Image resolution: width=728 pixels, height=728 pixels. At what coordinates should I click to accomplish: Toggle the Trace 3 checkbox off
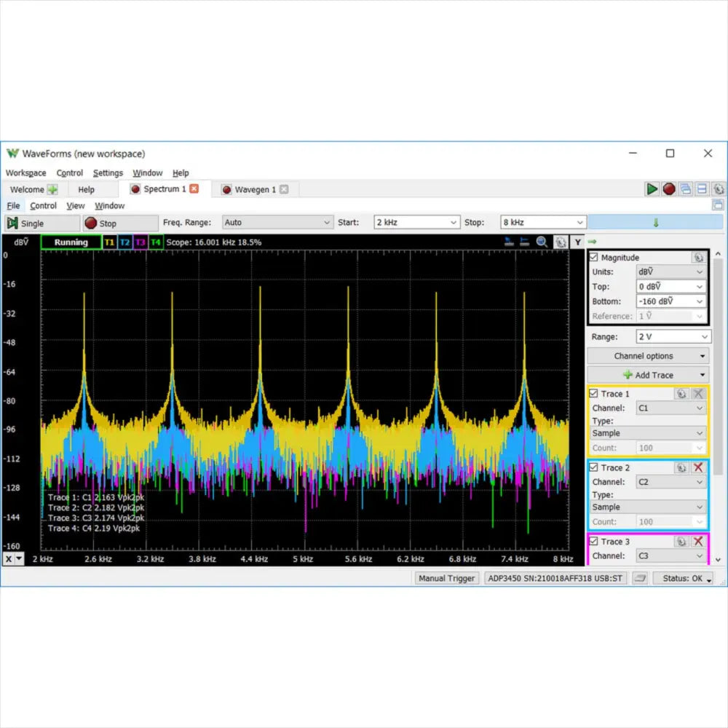click(x=594, y=542)
